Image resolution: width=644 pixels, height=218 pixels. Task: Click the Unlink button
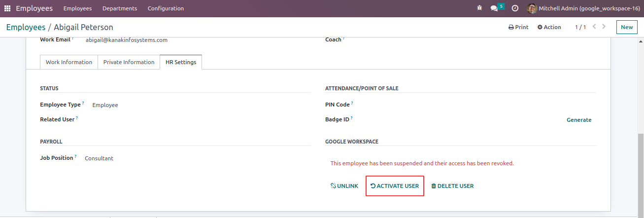344,186
